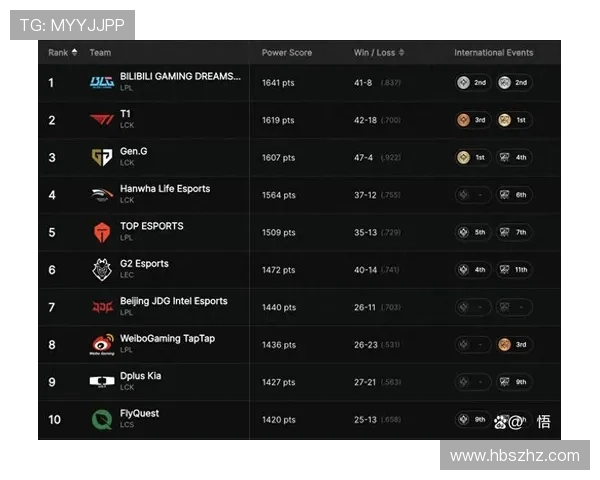Click the T1 red team logo
Viewport: 600px width, 480px height.
(x=102, y=120)
